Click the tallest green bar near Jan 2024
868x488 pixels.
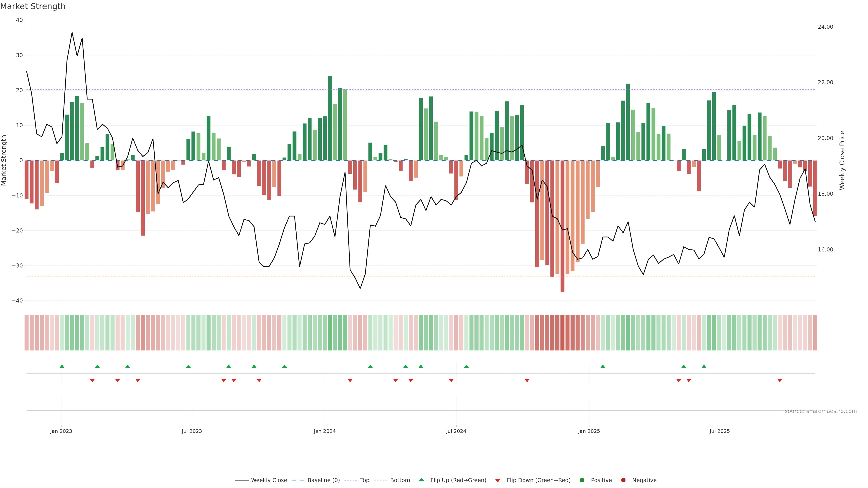pos(330,118)
